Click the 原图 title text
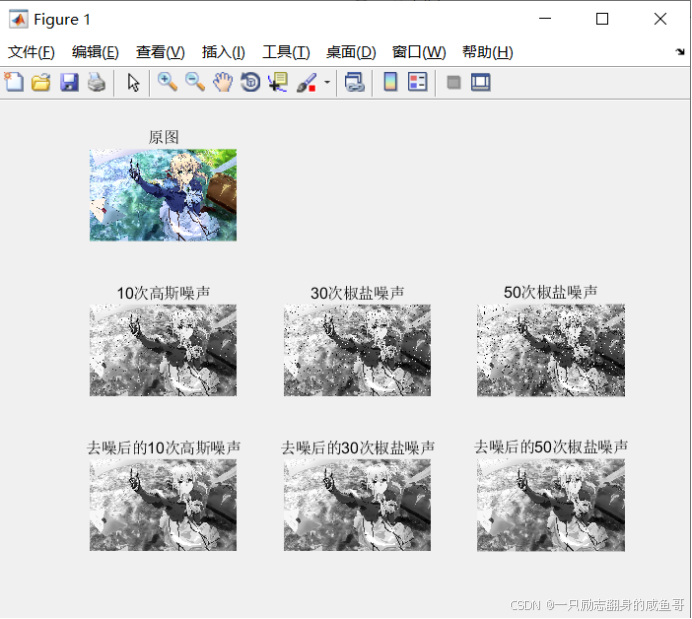Screen dimensions: 692x619 163,137
